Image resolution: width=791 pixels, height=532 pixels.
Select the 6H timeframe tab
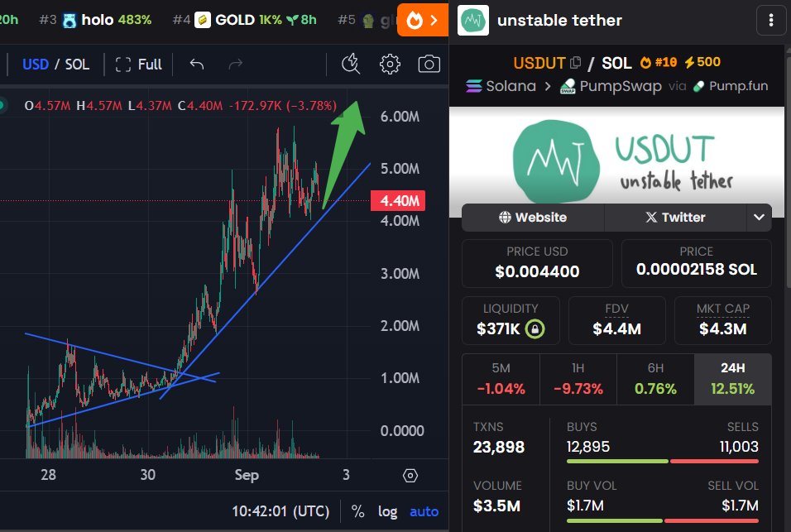click(x=655, y=379)
